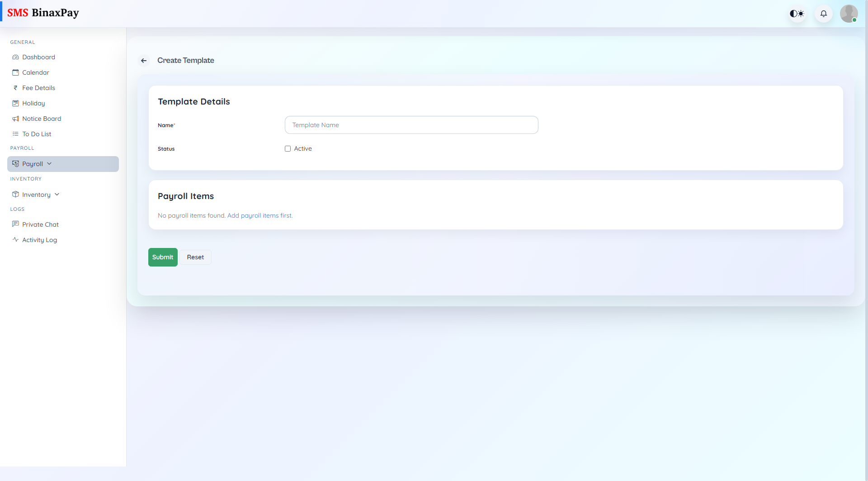The height and width of the screenshot is (481, 868).
Task: Enable the Active status checkbox
Action: (x=288, y=148)
